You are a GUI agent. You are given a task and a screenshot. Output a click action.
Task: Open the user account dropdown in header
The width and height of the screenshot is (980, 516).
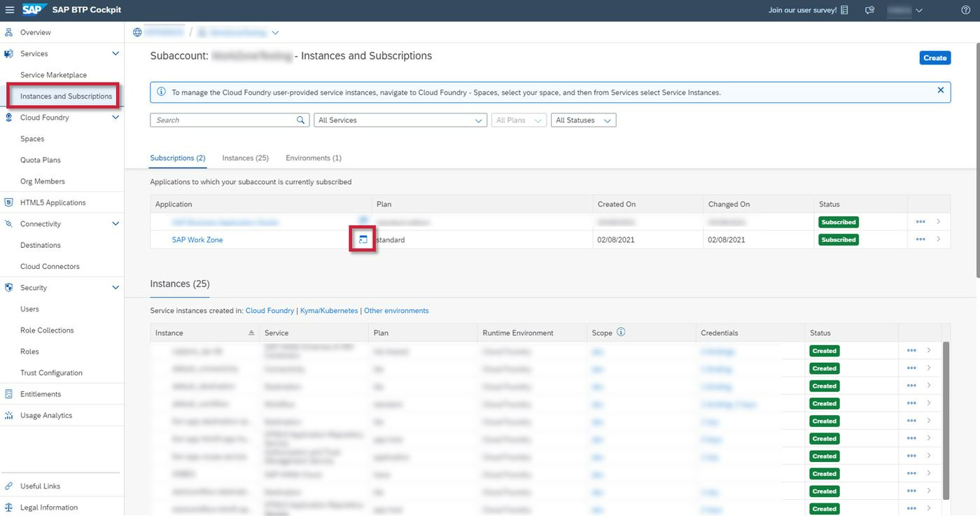coord(905,11)
